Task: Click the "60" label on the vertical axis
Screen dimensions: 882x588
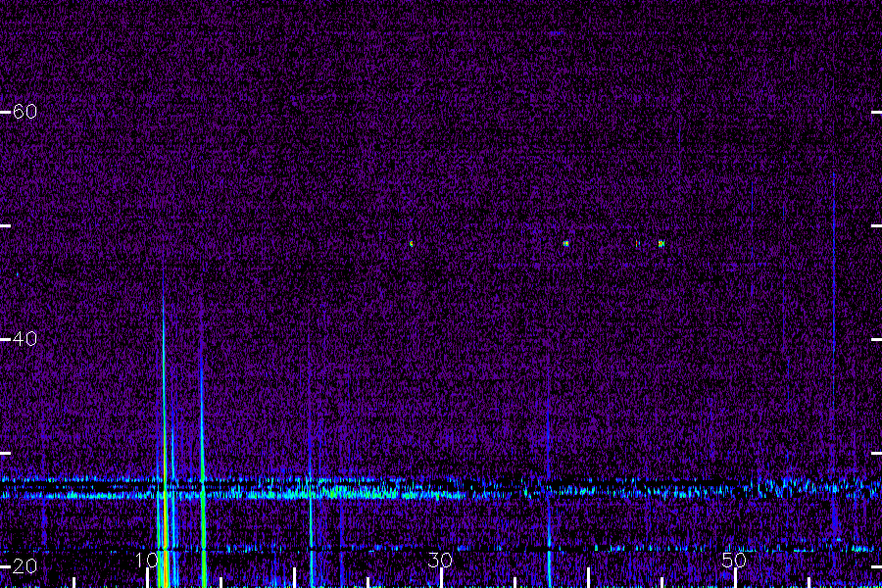Action: pos(24,112)
